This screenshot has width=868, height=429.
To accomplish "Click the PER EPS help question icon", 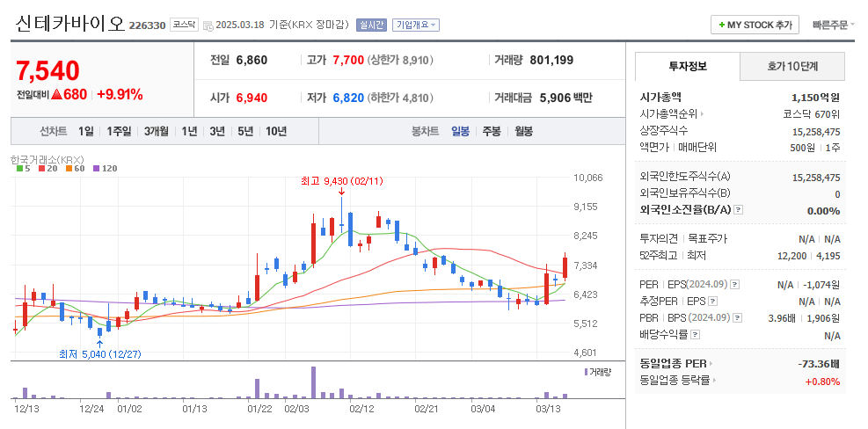I will [734, 285].
